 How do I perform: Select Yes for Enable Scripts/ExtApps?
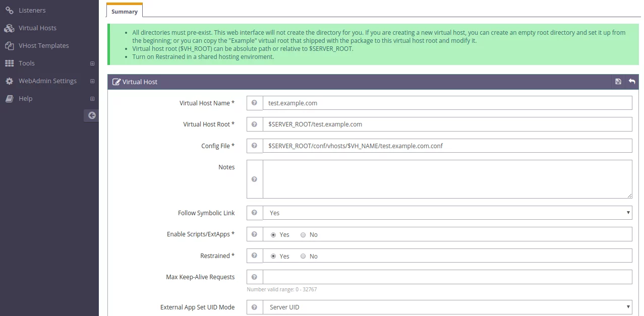(x=273, y=235)
